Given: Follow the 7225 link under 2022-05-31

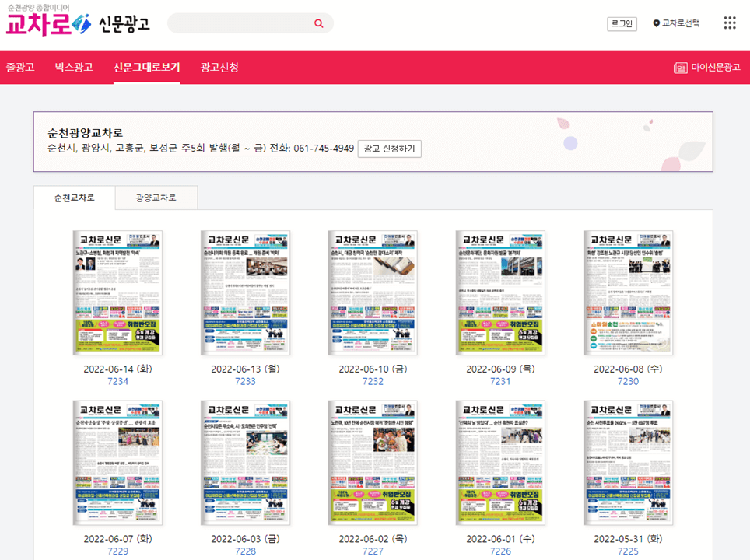Looking at the screenshot, I should [x=628, y=550].
